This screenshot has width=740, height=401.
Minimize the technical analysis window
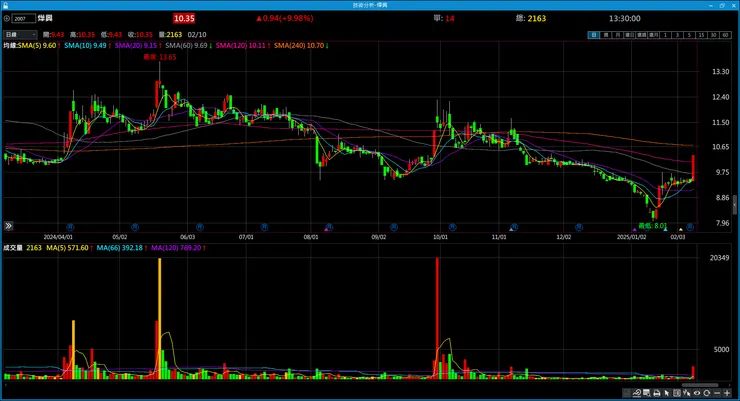click(x=711, y=5)
